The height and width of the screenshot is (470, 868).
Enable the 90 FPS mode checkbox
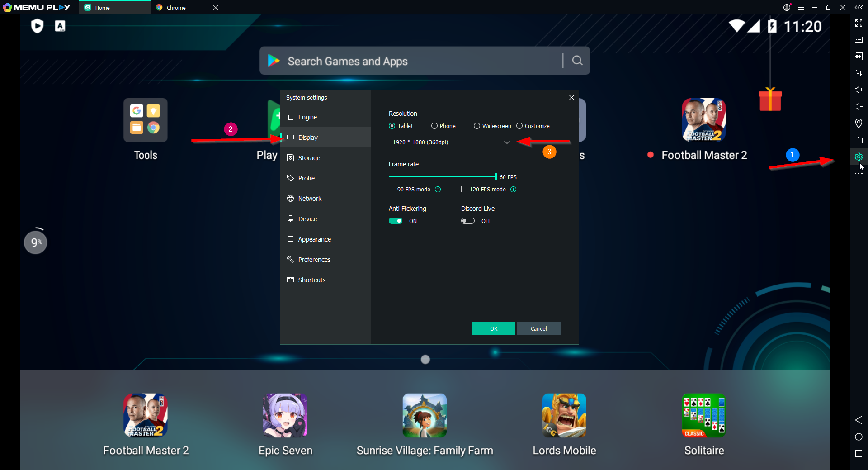392,190
